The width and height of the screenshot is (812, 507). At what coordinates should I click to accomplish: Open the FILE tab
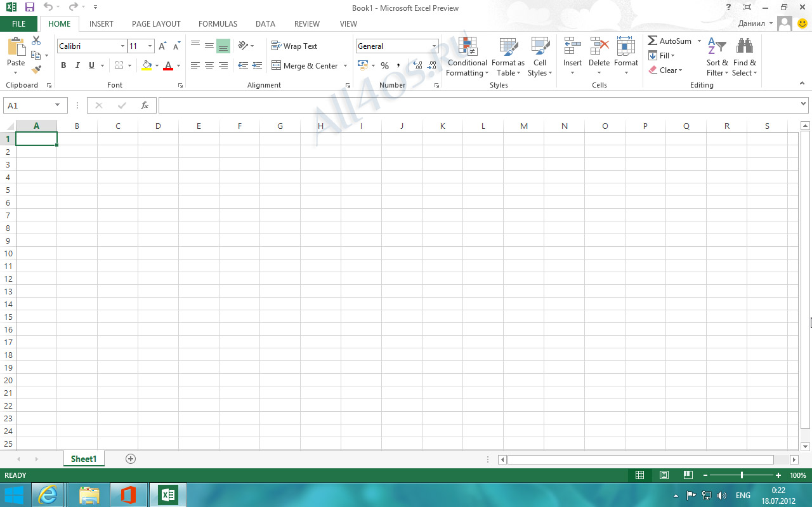point(19,24)
